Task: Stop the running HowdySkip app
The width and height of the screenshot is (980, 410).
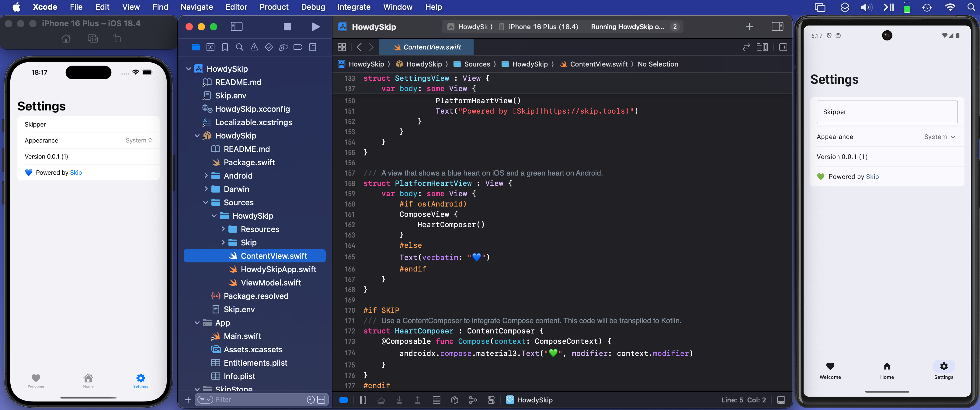Action: coord(287,27)
